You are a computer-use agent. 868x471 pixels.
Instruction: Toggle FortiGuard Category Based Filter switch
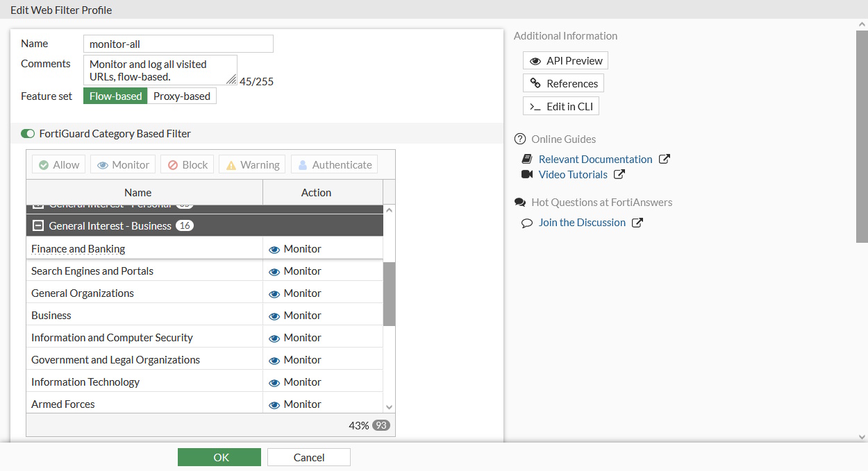(28, 133)
